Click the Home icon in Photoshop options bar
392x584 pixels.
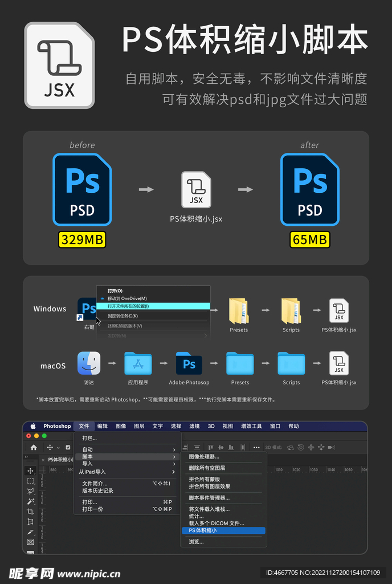click(x=34, y=447)
